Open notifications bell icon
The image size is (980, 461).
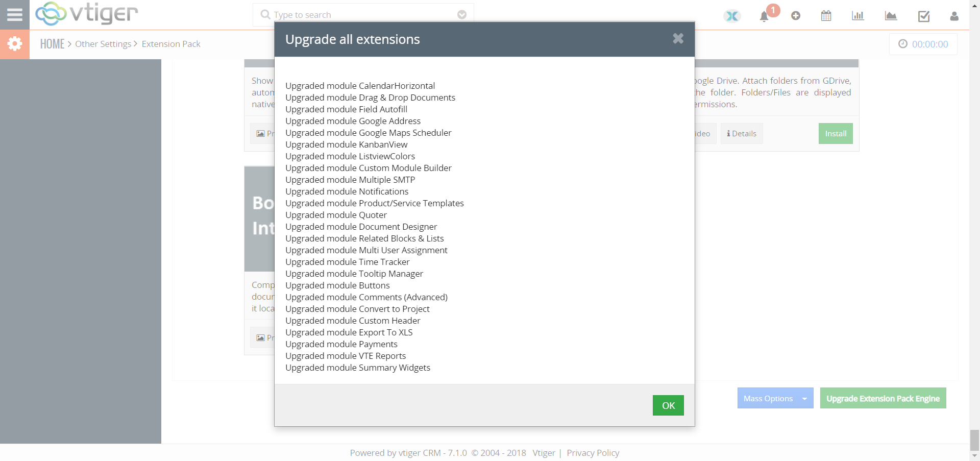click(x=764, y=16)
